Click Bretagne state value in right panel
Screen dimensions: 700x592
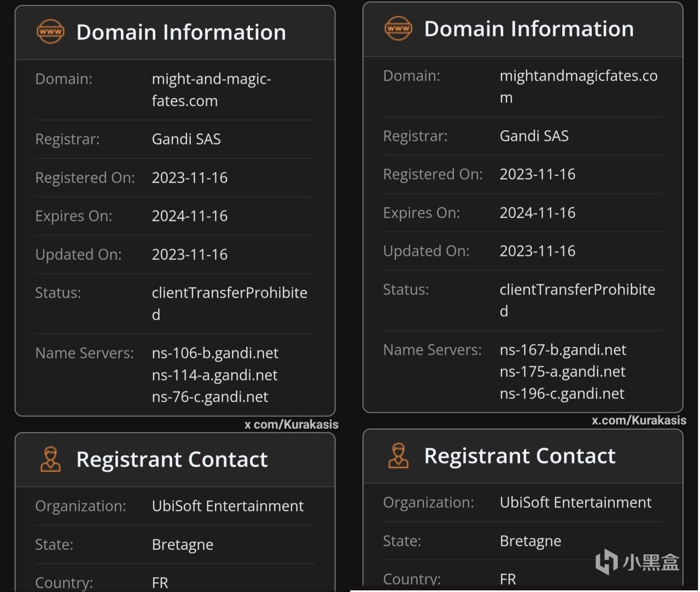click(530, 541)
